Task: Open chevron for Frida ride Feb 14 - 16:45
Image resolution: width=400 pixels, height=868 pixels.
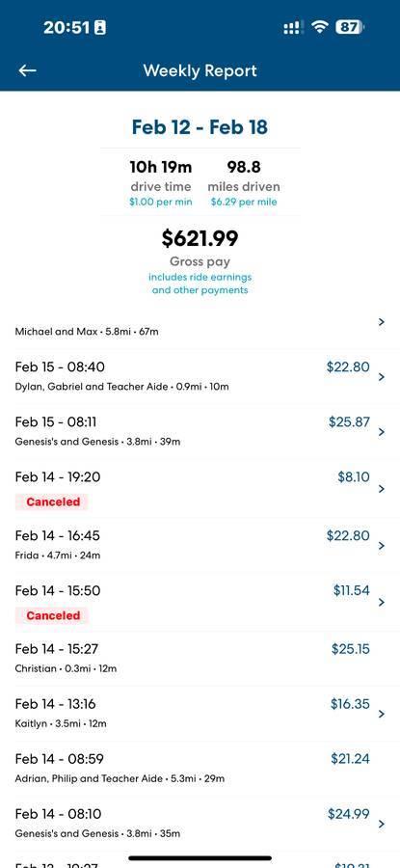Action: click(381, 546)
